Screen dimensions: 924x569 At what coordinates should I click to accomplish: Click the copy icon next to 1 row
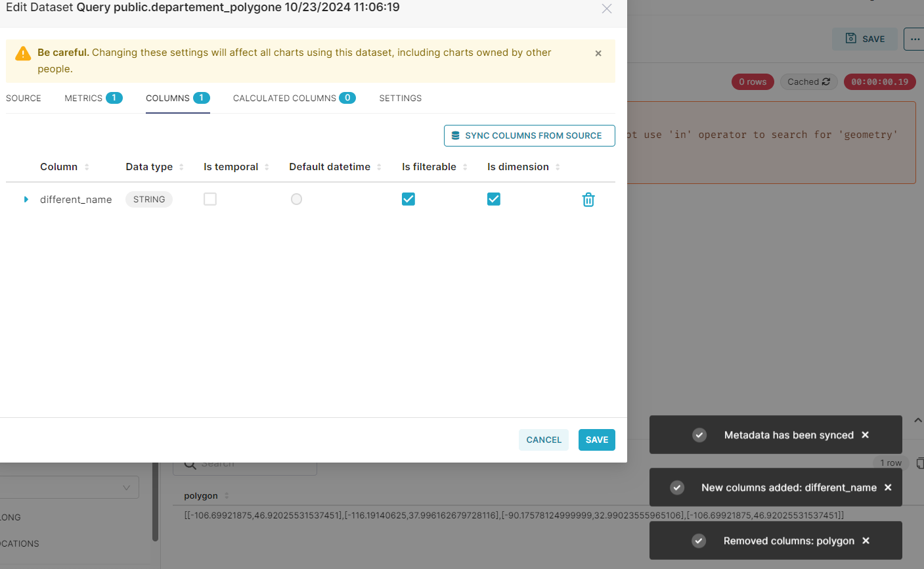point(920,463)
